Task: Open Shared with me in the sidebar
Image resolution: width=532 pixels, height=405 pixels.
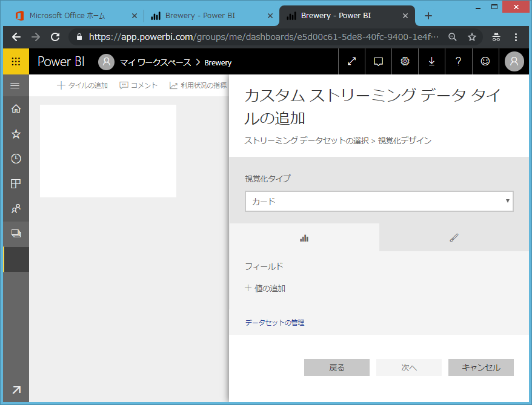Action: (16, 208)
